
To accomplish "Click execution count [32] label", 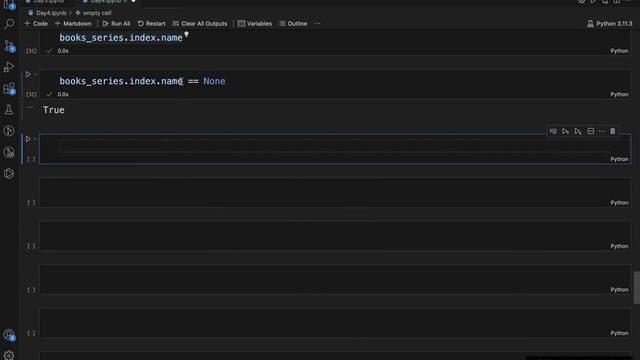I will pyautogui.click(x=31, y=94).
